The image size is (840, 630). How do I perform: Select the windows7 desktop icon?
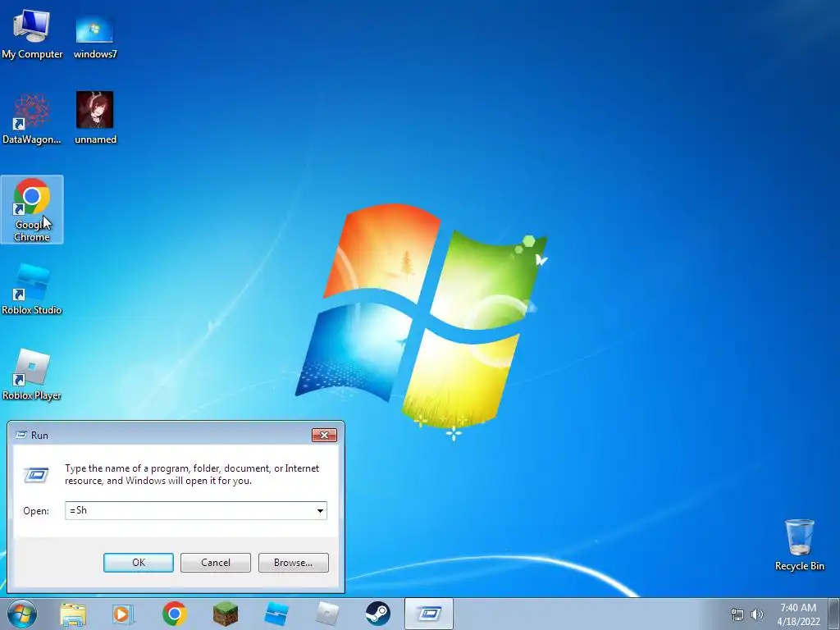95,34
